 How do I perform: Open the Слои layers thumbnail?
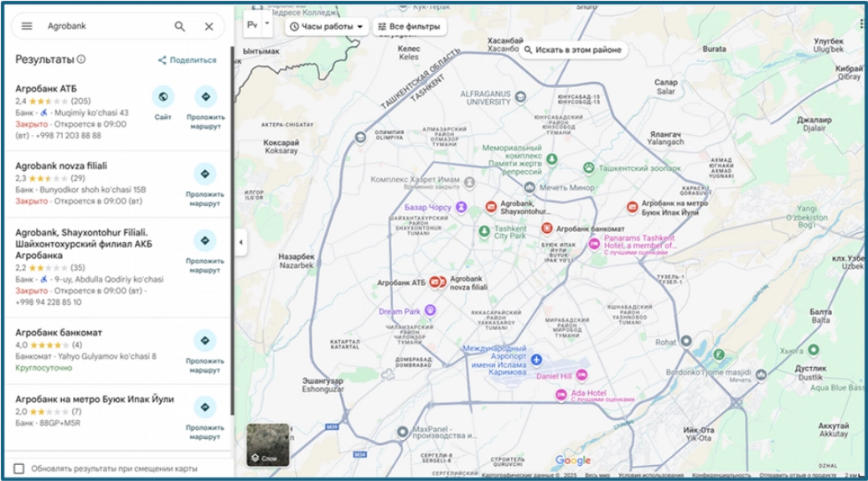(x=268, y=444)
